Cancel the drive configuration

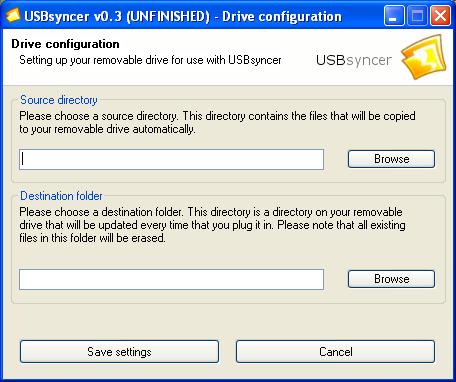point(335,352)
